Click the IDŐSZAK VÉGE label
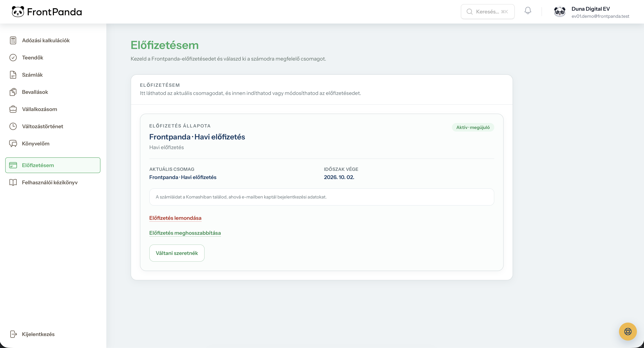Image resolution: width=644 pixels, height=348 pixels. tap(341, 169)
